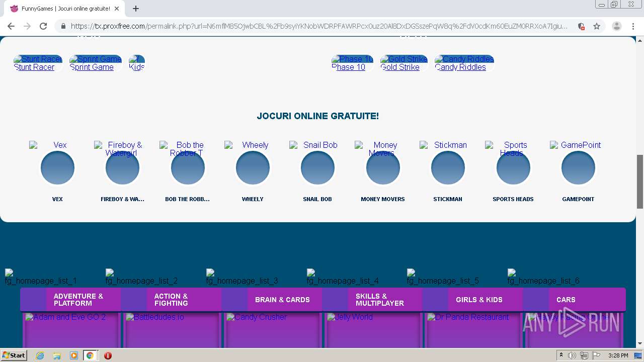Click the Chrome taskbar icon
644x362 pixels.
point(90,355)
